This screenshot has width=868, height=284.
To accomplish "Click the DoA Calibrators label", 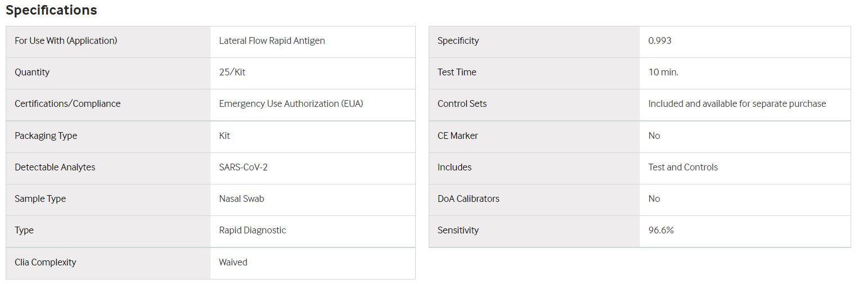I will (468, 199).
